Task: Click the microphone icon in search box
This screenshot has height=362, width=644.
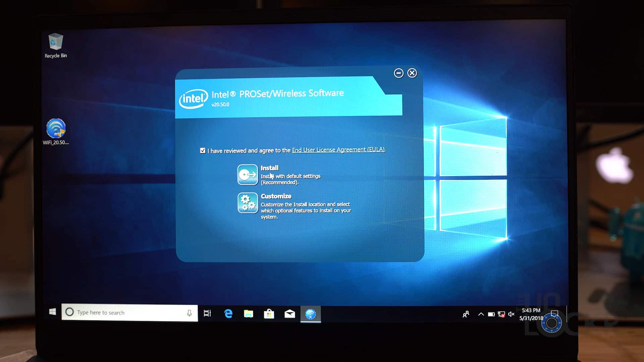Action: 189,313
